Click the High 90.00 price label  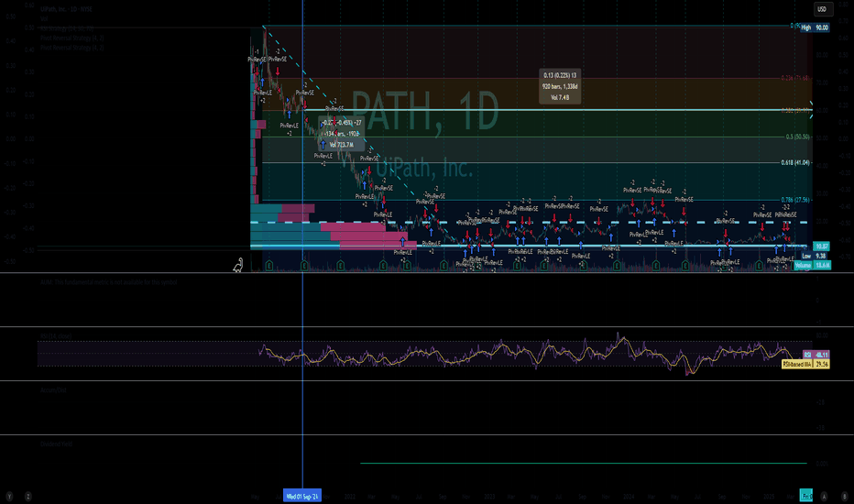click(x=815, y=27)
